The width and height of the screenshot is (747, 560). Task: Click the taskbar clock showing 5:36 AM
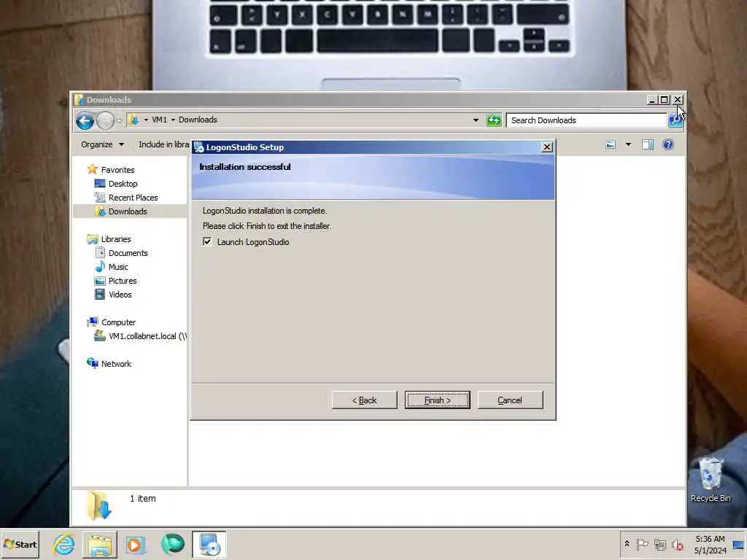[x=710, y=544]
